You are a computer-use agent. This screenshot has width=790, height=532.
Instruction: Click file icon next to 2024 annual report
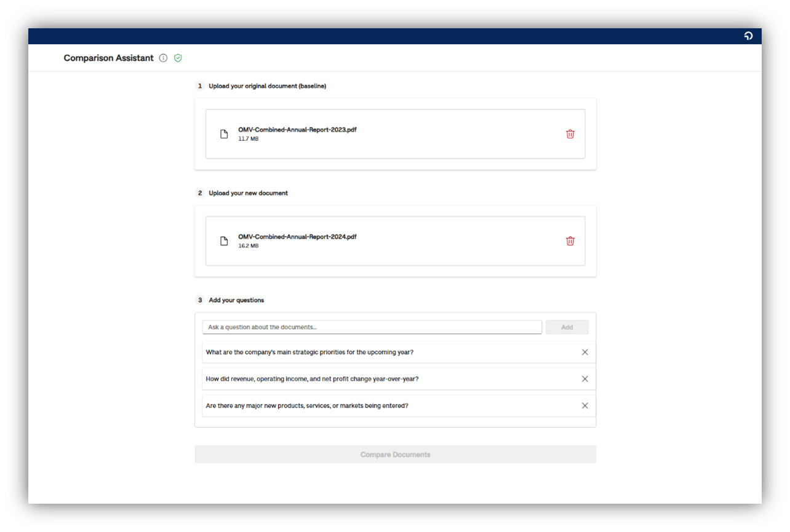point(224,241)
